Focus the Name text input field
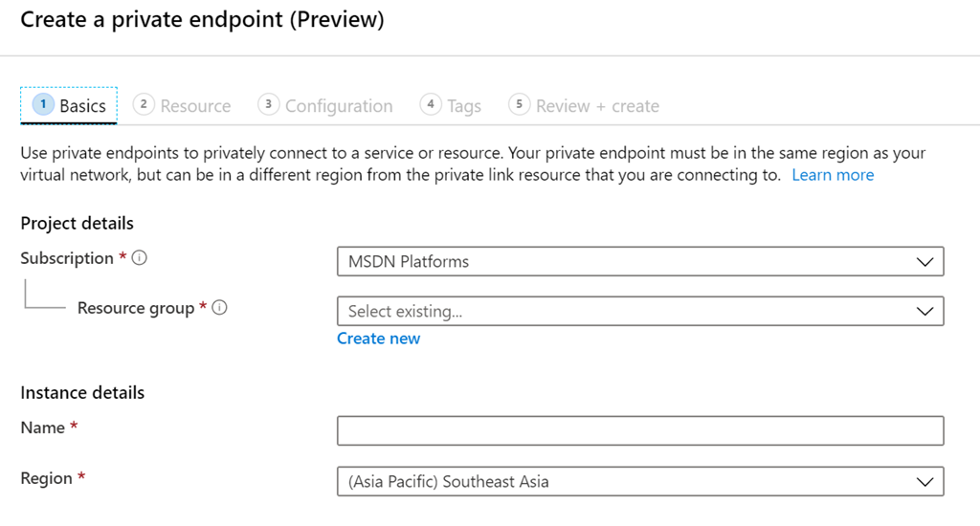 pos(639,430)
